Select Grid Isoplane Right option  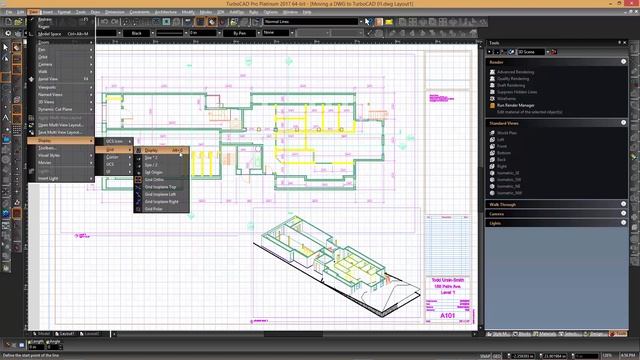(x=162, y=202)
